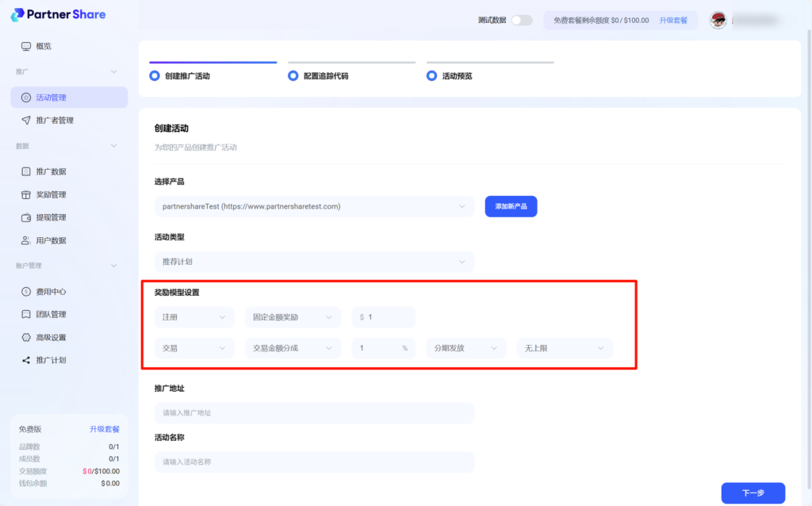
Task: Click the 奖励管理 gift icon
Action: 26,194
